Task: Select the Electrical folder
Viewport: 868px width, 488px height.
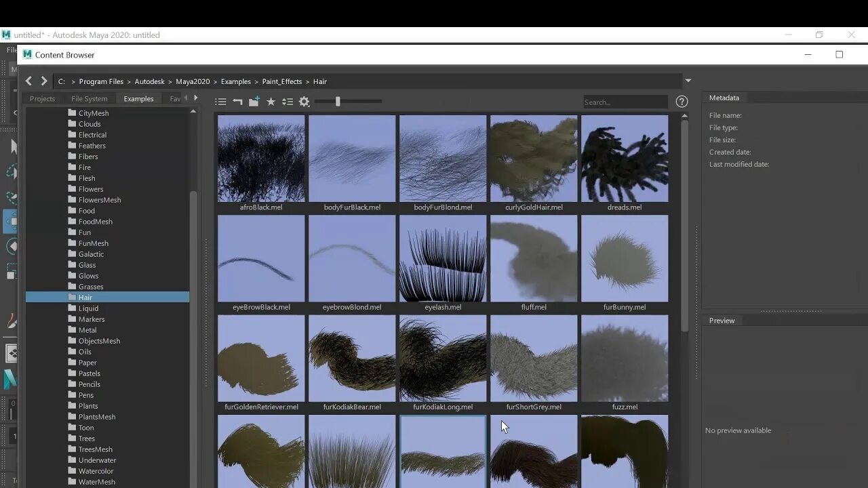Action: tap(92, 135)
